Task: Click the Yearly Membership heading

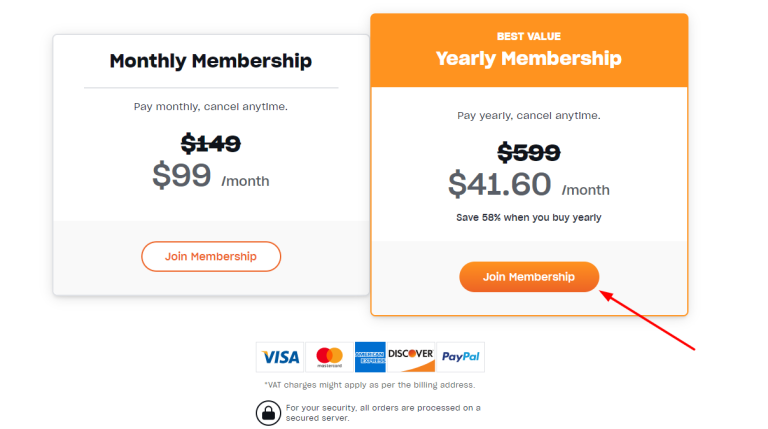Action: coord(529,59)
